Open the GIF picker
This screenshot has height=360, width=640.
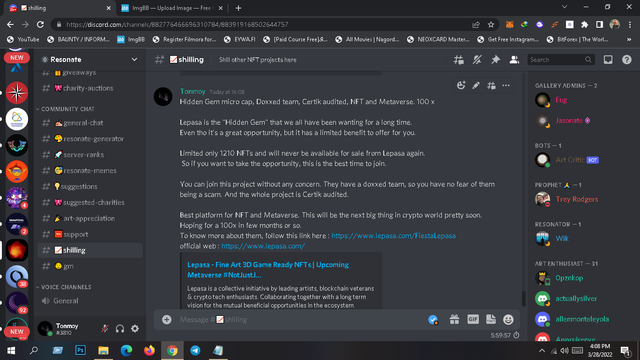click(x=473, y=319)
